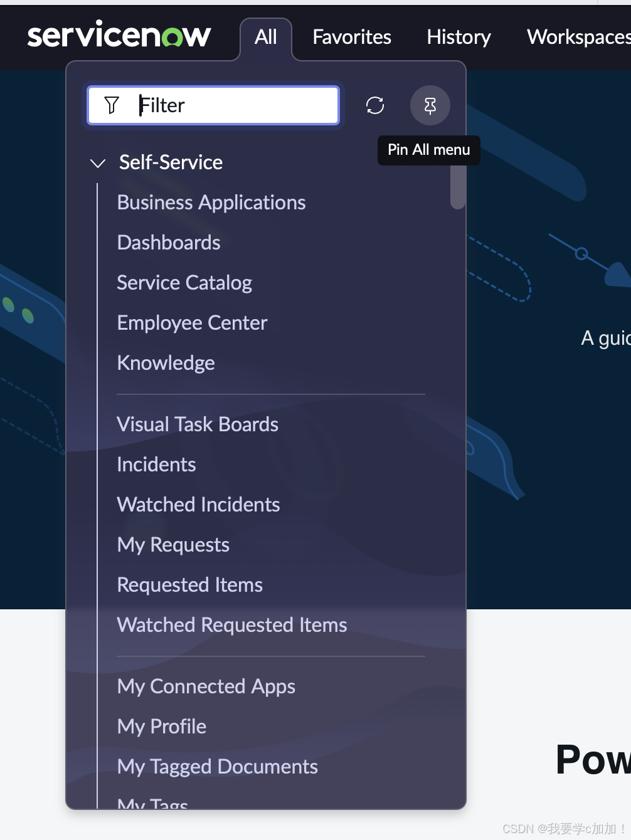This screenshot has width=631, height=840.
Task: Open Visual Task Boards
Action: click(198, 424)
